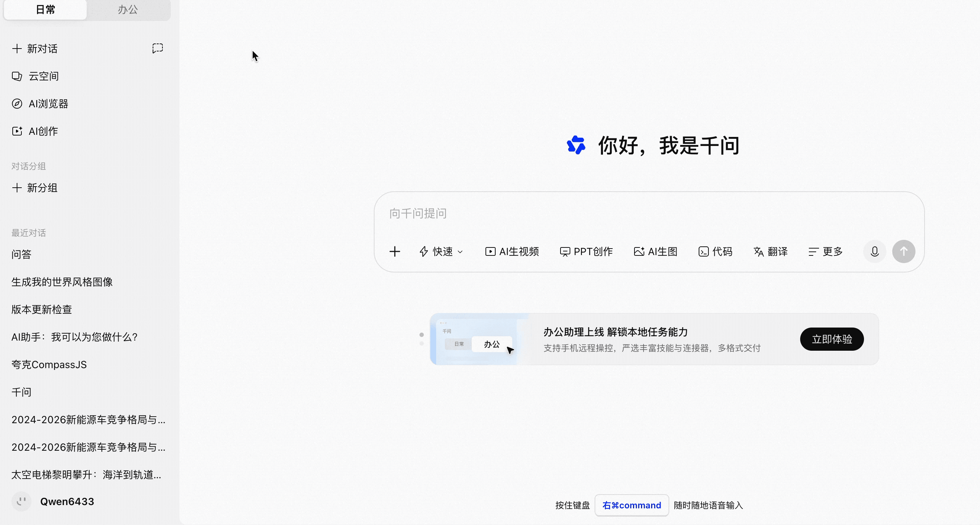The width and height of the screenshot is (980, 525).
Task: Select the second banner carousel dot
Action: pos(422,344)
